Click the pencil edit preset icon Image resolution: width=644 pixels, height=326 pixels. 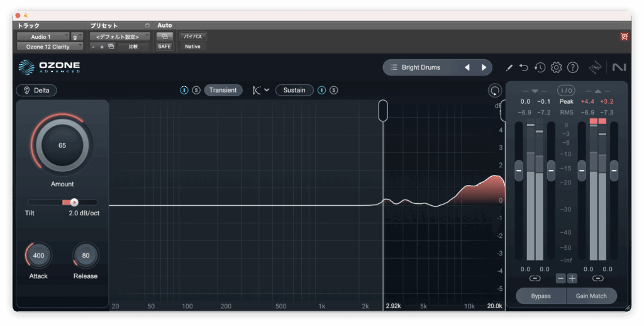point(509,67)
